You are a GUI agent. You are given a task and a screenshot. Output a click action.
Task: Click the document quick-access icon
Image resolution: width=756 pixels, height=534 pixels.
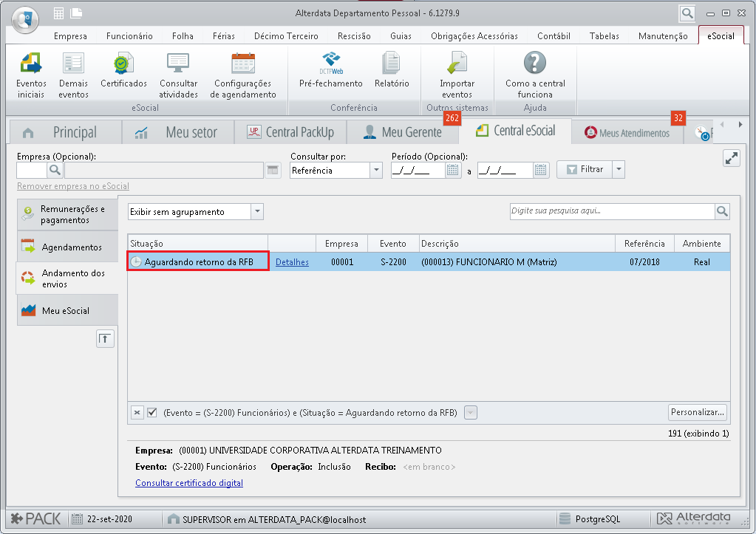coord(76,13)
